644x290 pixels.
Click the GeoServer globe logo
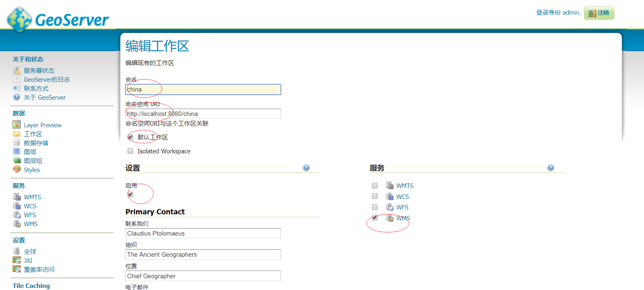(x=19, y=19)
